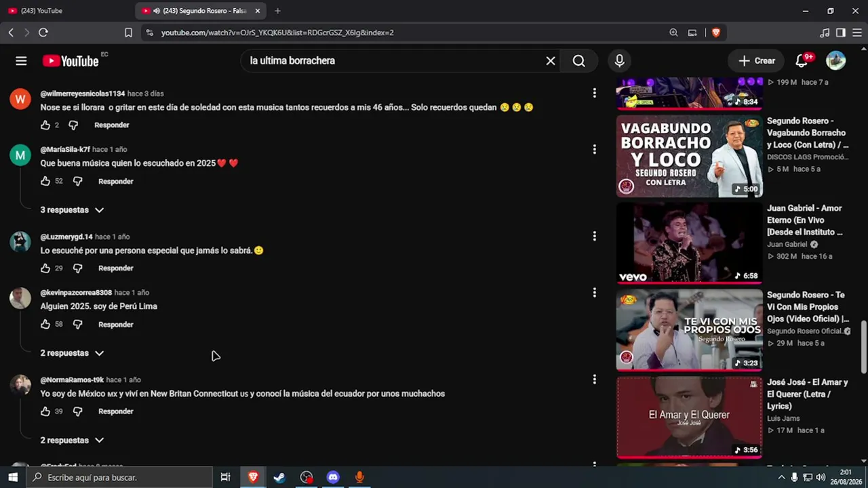Open a new browser tab
868x488 pixels.
click(x=277, y=11)
